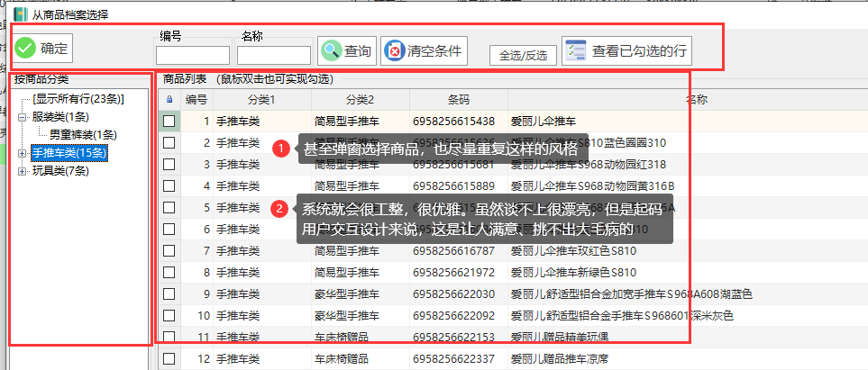This screenshot has height=370, width=868.
Task: Click 豪华型手推车 in row 9
Action: pos(347,293)
